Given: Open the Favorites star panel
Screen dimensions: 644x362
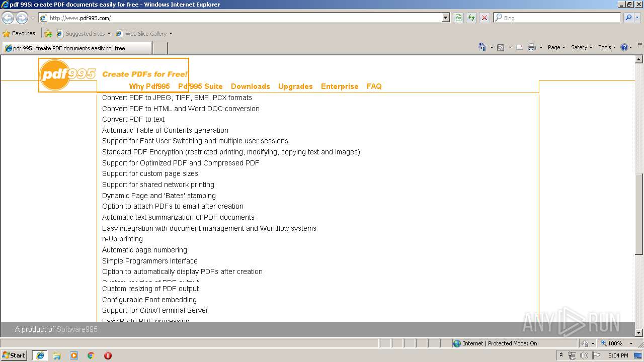Looking at the screenshot, I should coord(7,34).
